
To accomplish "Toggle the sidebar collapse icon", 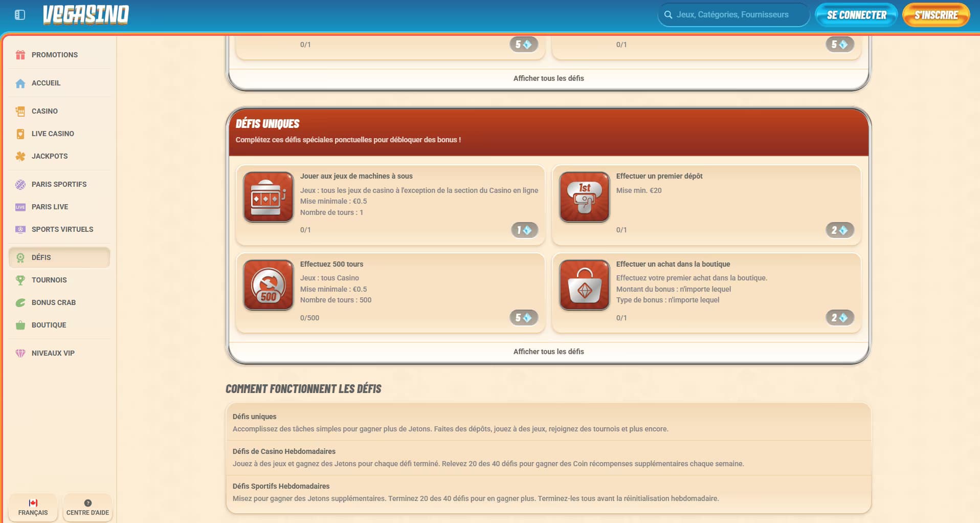I will click(x=20, y=15).
